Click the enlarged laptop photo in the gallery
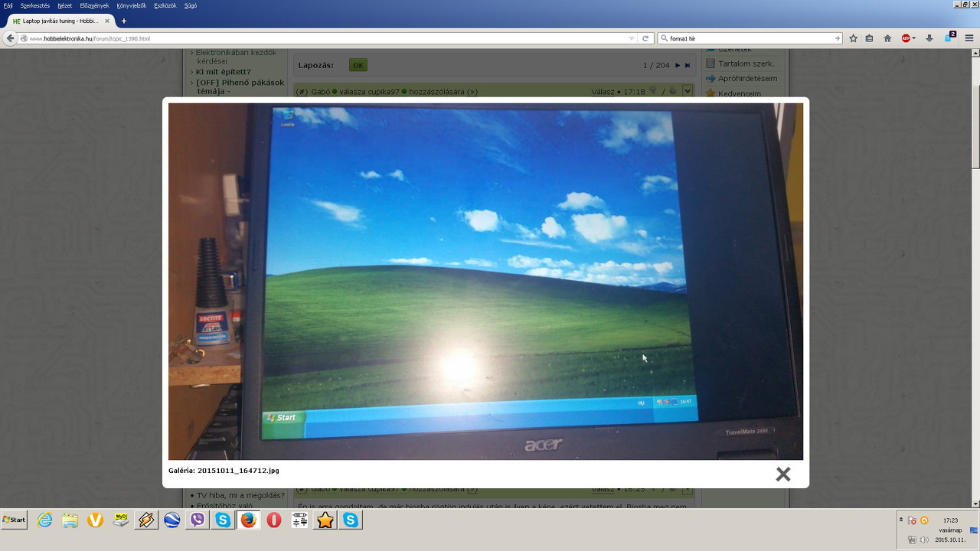This screenshot has height=551, width=980. 485,282
